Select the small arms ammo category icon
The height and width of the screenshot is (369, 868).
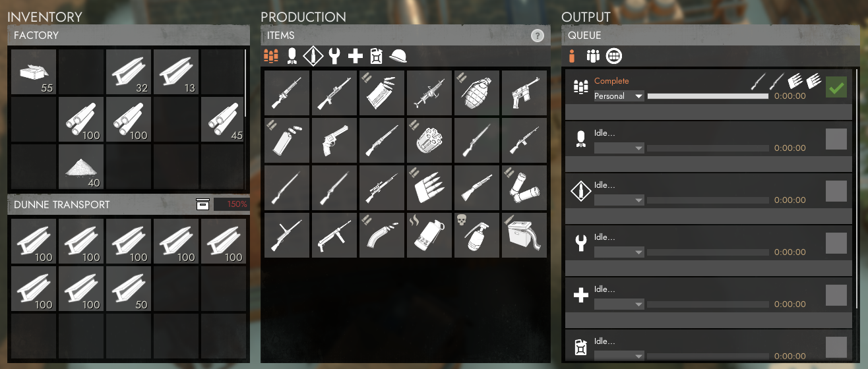[270, 56]
